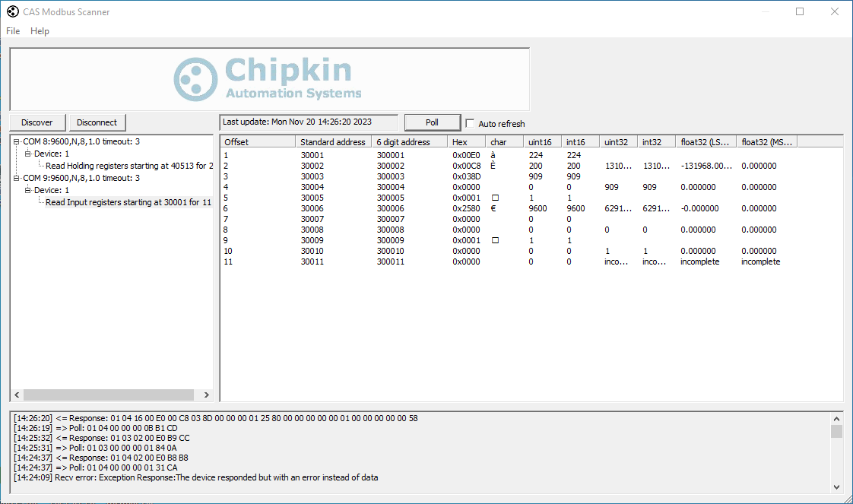Collapse the COM 9 connection tree node

click(x=17, y=178)
